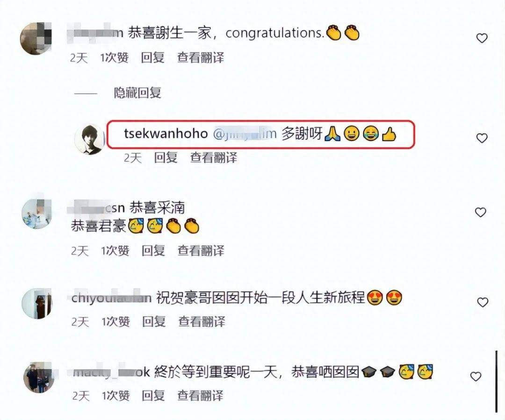
Task: Like the 恭喜謝生一家 congratulations comment
Action: [482, 38]
